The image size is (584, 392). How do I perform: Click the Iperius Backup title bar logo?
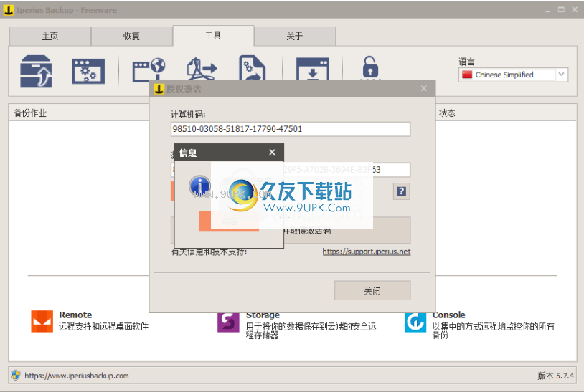tap(9, 10)
